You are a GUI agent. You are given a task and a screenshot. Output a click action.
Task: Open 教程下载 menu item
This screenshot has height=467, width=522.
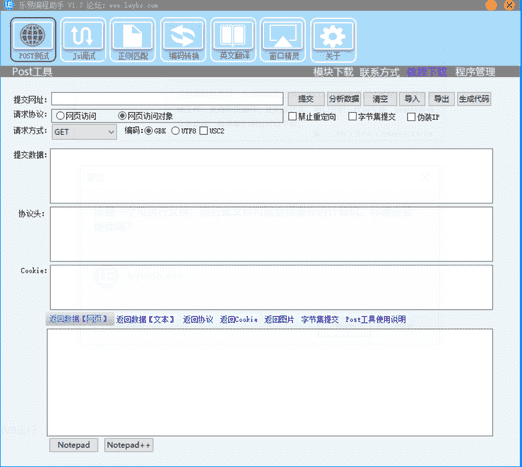[x=427, y=72]
